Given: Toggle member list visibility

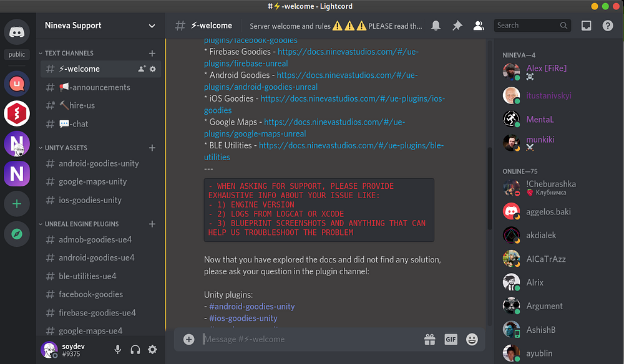Looking at the screenshot, I should click(479, 26).
